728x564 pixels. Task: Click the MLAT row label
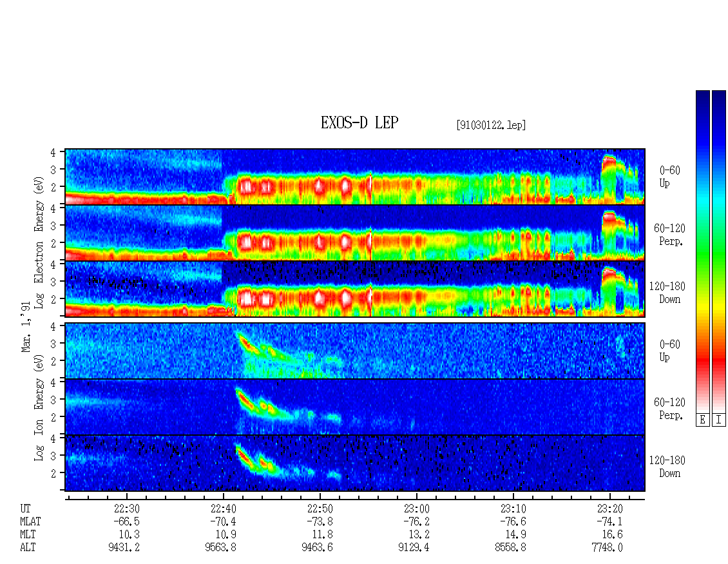tap(30, 521)
